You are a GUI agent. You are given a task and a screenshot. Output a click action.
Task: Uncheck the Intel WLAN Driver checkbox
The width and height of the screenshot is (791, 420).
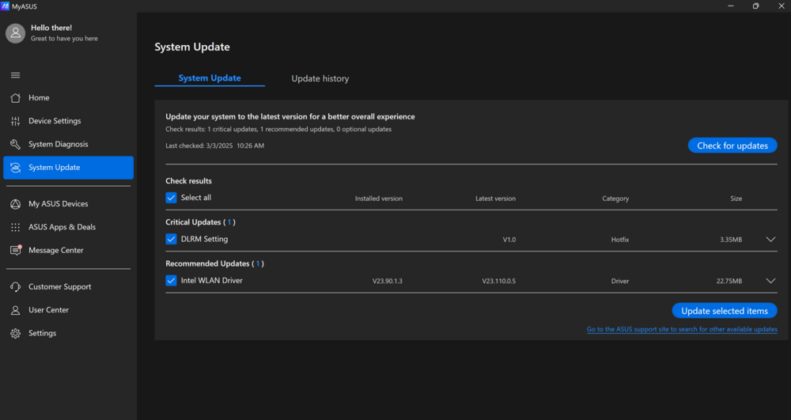[x=171, y=280]
